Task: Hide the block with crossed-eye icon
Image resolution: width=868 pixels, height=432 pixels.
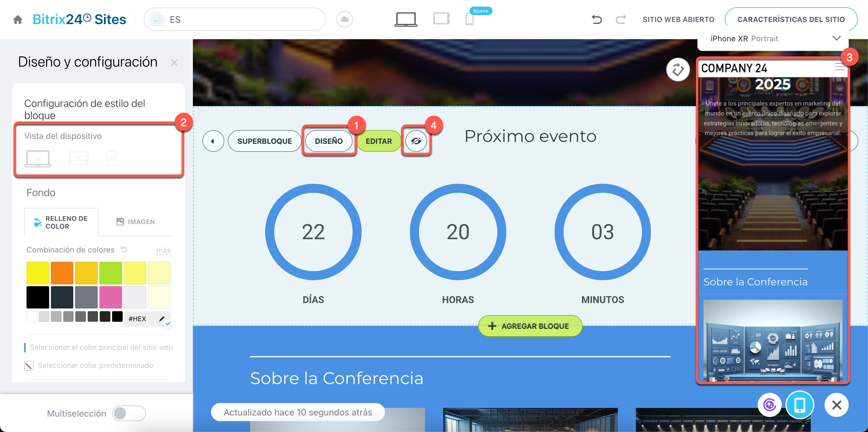Action: tap(416, 141)
